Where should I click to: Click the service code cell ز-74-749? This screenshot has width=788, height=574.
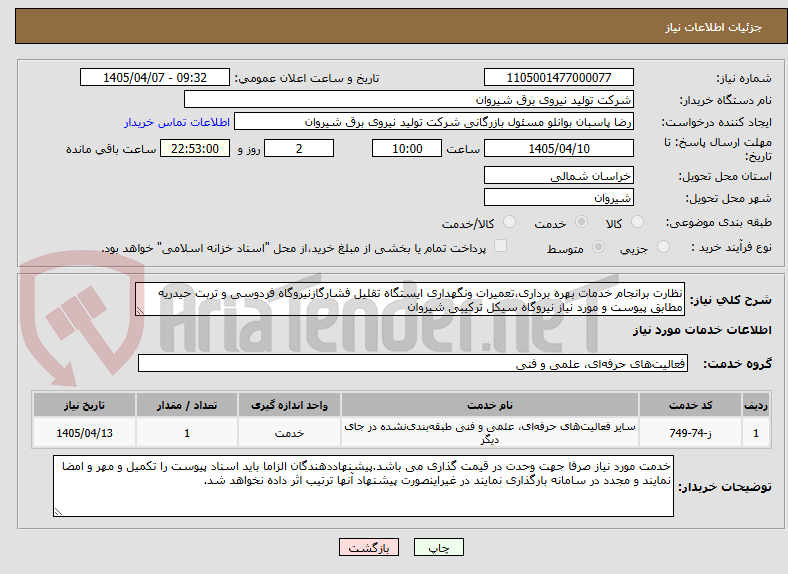tap(691, 433)
